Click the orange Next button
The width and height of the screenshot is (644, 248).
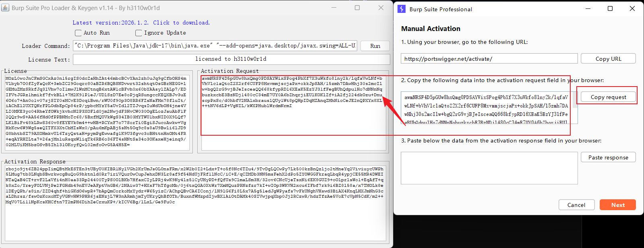pyautogui.click(x=618, y=205)
